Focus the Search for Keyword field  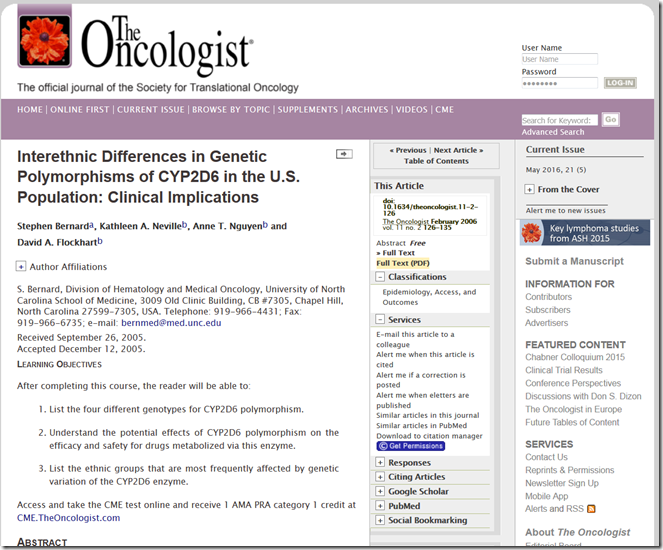coord(559,120)
